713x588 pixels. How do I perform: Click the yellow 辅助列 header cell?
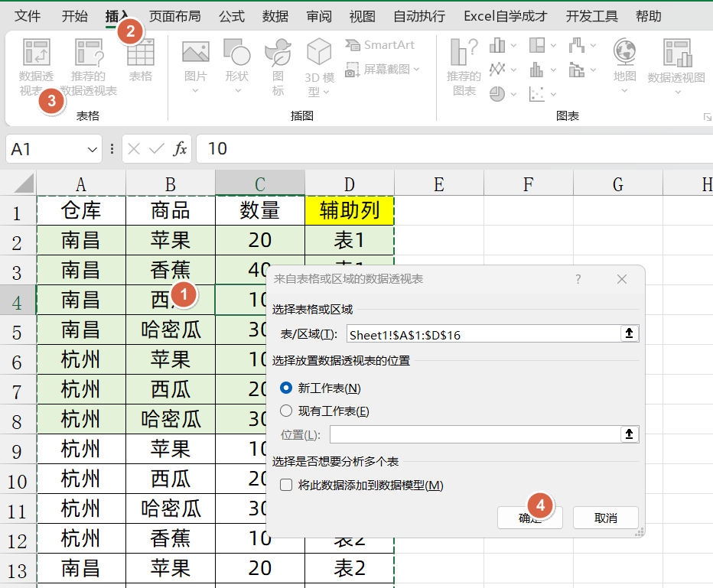(349, 210)
